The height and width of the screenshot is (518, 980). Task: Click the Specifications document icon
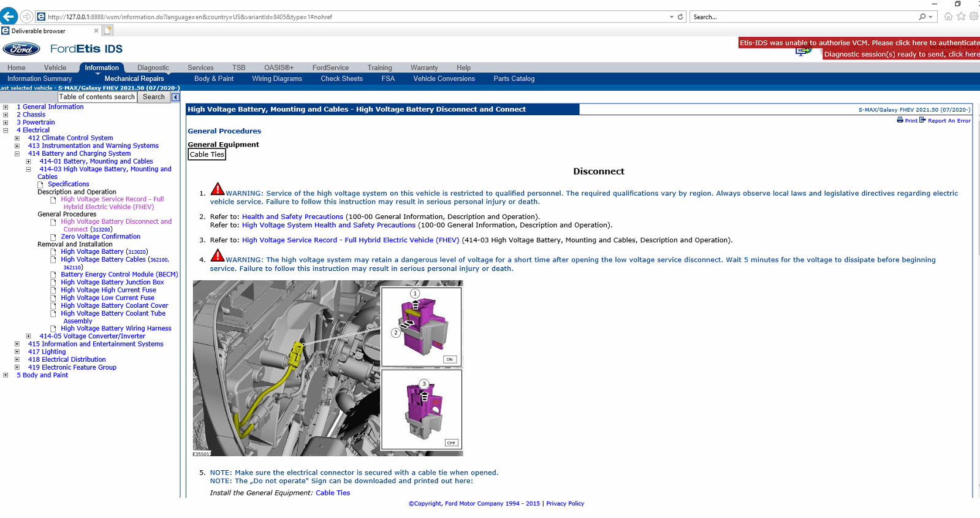click(40, 185)
